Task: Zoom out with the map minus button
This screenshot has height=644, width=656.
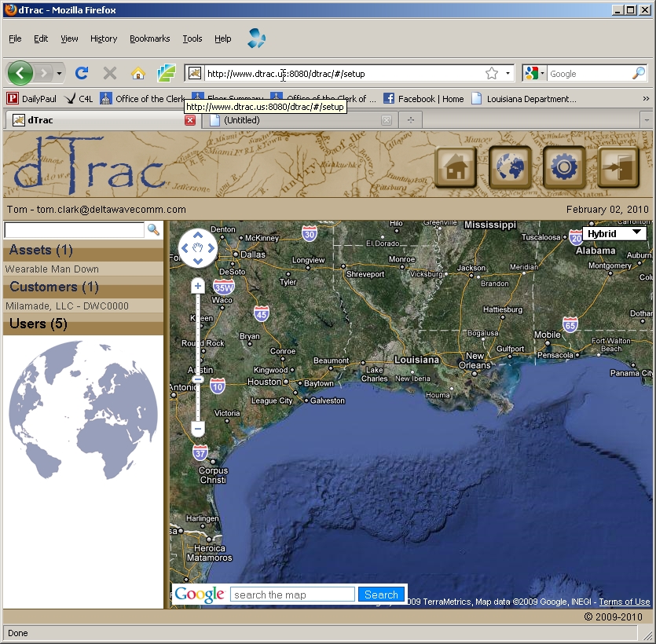Action: pos(198,429)
